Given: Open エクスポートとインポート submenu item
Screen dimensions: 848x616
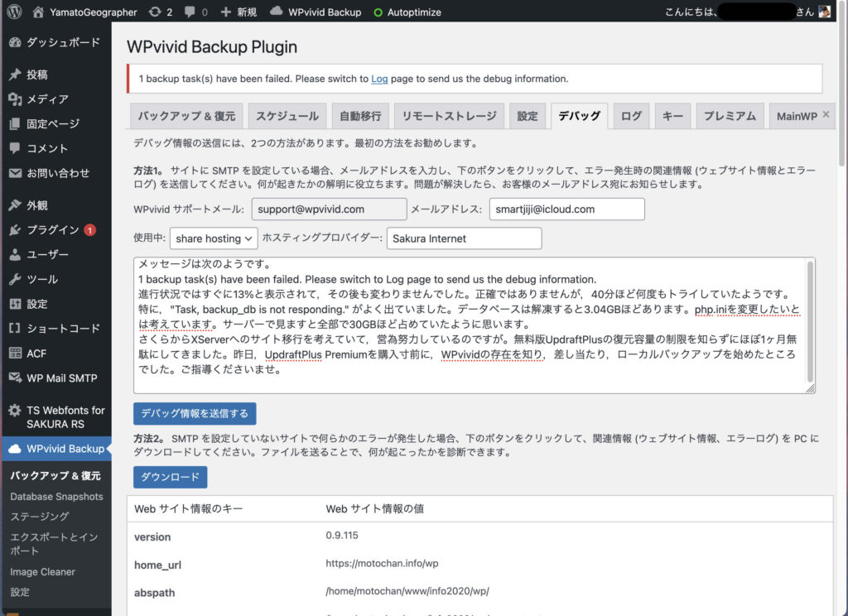Looking at the screenshot, I should tap(54, 543).
